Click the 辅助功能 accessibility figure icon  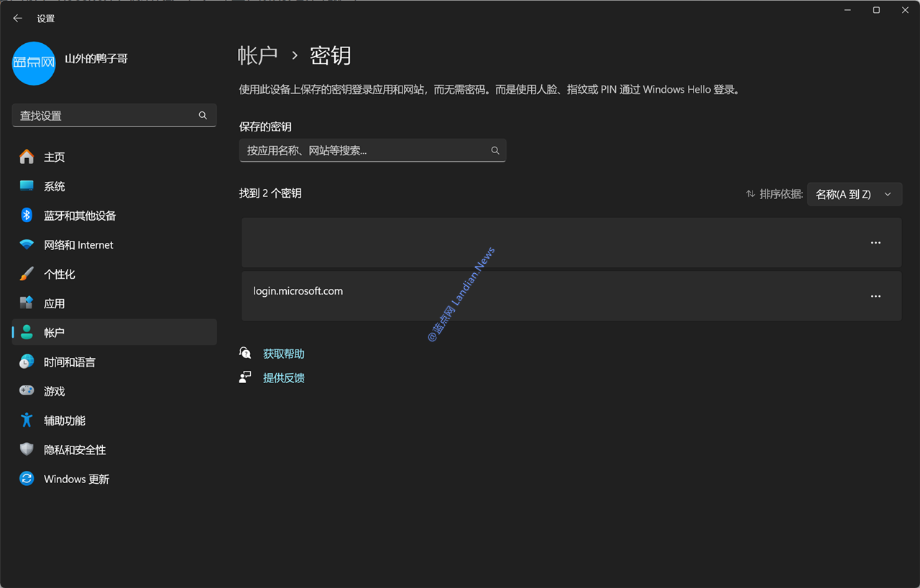pos(27,420)
